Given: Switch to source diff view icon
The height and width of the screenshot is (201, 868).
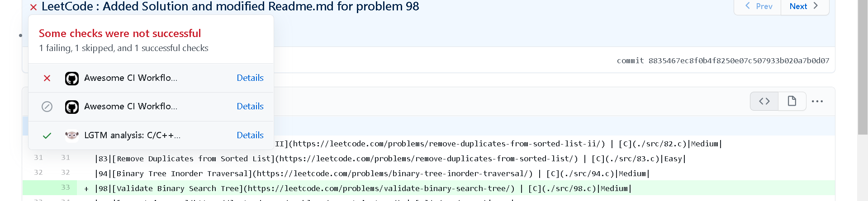Looking at the screenshot, I should (x=764, y=101).
